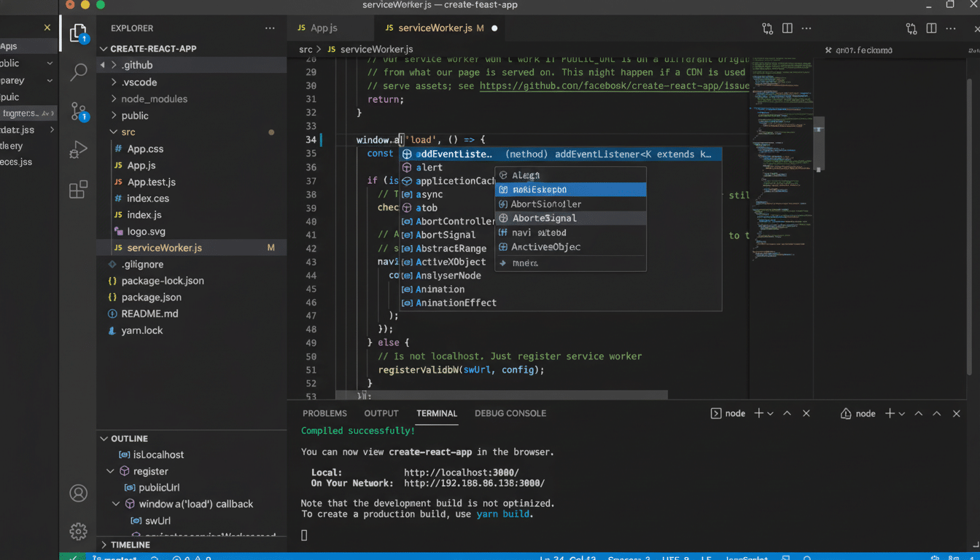
Task: Click the Accounts icon above the gear
Action: pos(78,493)
